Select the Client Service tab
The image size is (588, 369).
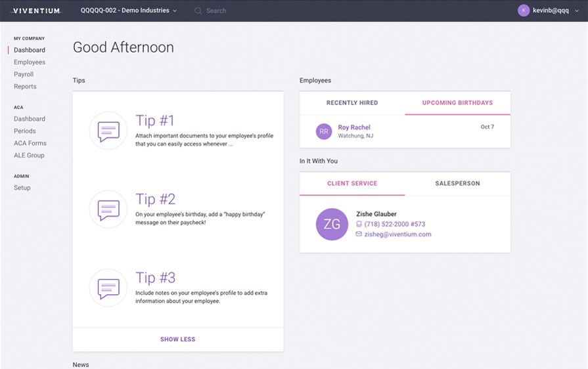coord(352,183)
